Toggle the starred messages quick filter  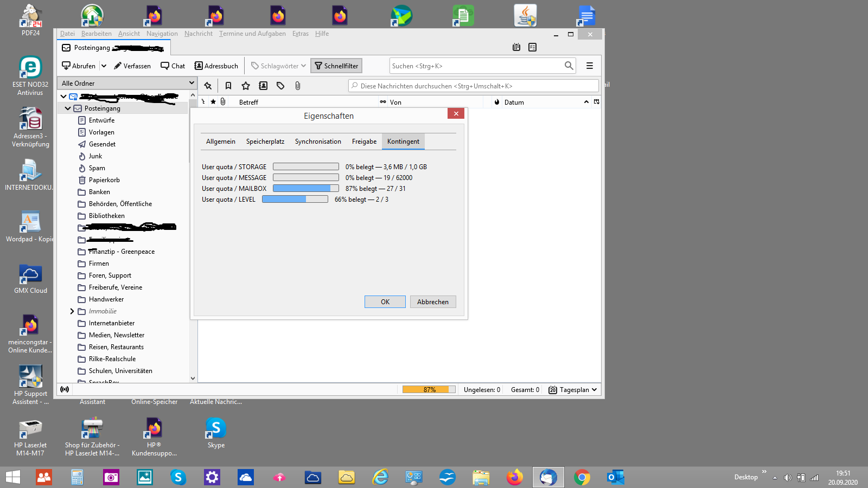pyautogui.click(x=246, y=86)
